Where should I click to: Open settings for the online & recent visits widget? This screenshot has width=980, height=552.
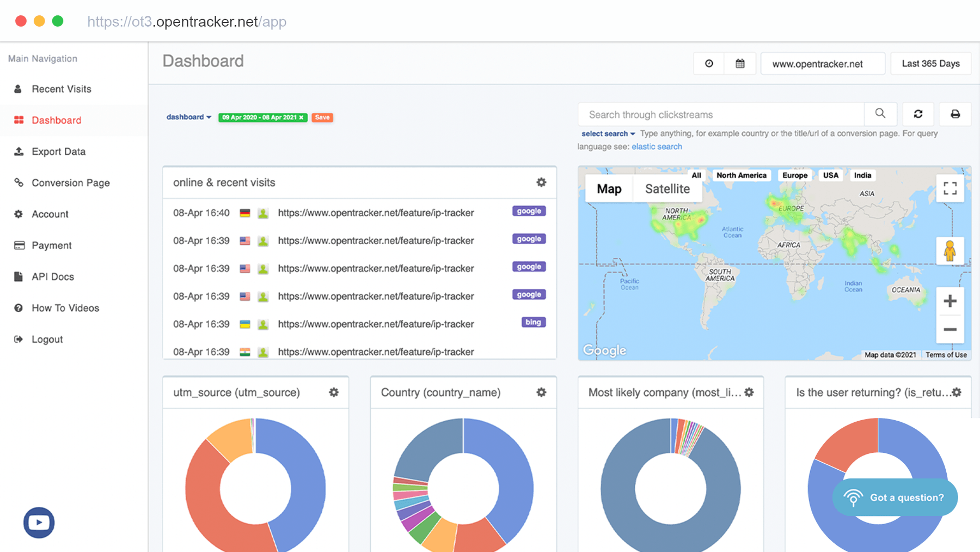(x=541, y=182)
